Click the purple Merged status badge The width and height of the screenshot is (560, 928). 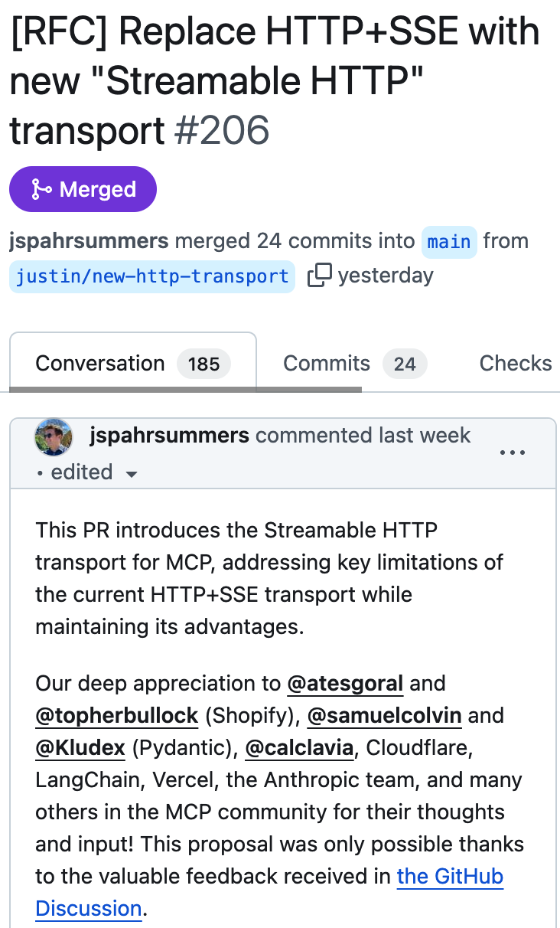pyautogui.click(x=83, y=189)
